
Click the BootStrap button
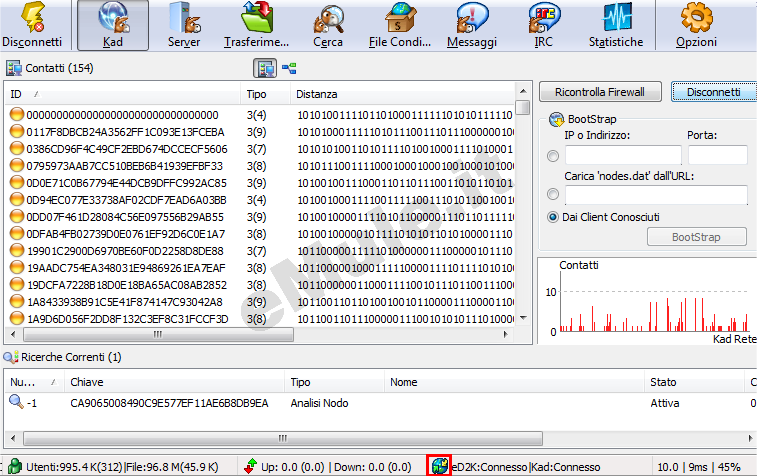[697, 237]
